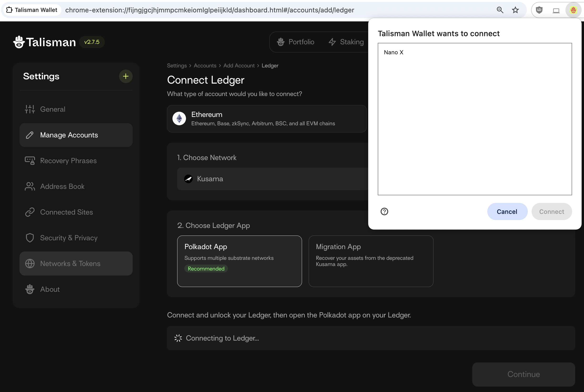Viewport: 584px width, 392px height.
Task: Open the uBlock shield extension icon
Action: [x=539, y=10]
